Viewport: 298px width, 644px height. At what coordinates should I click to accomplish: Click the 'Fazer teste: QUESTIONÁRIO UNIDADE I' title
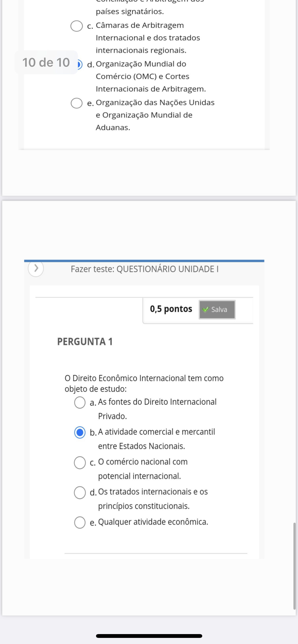(144, 269)
